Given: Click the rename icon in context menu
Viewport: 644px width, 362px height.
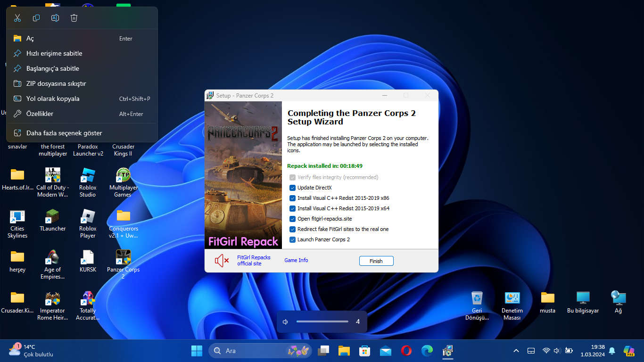Looking at the screenshot, I should coord(55,18).
